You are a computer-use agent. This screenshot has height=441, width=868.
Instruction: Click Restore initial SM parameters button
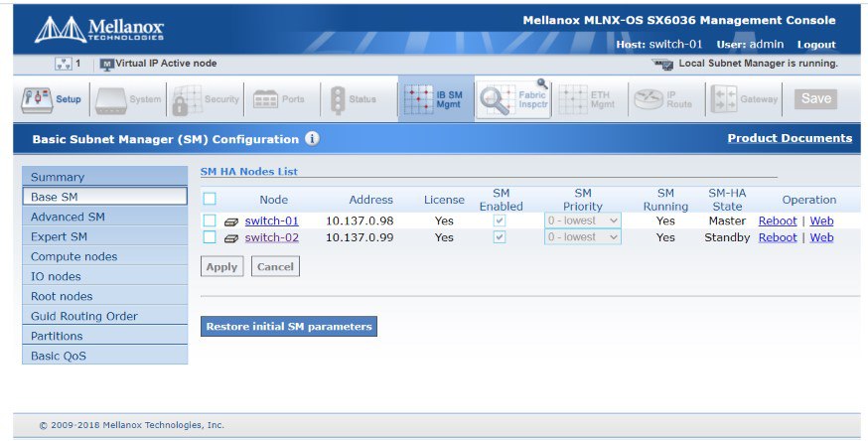pos(289,327)
